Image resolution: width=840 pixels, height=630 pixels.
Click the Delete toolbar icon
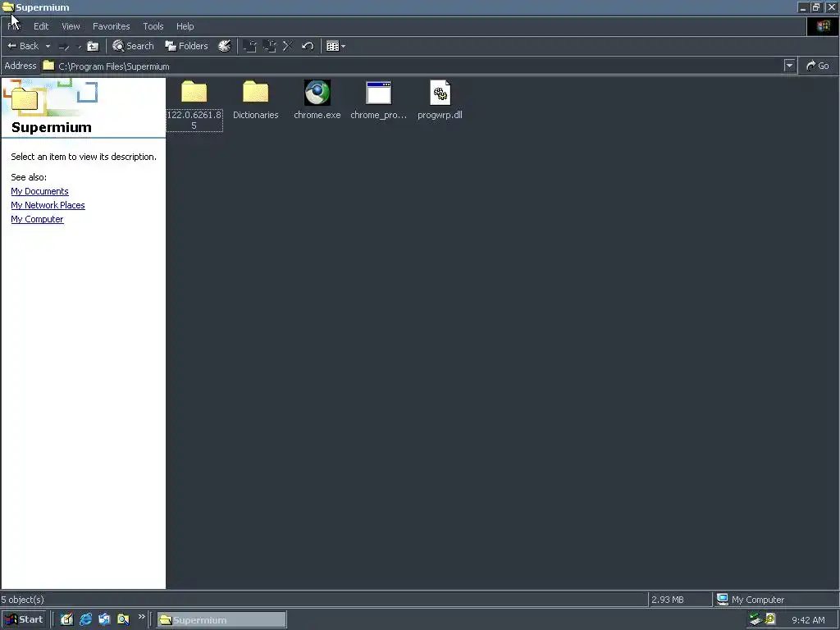click(x=288, y=46)
